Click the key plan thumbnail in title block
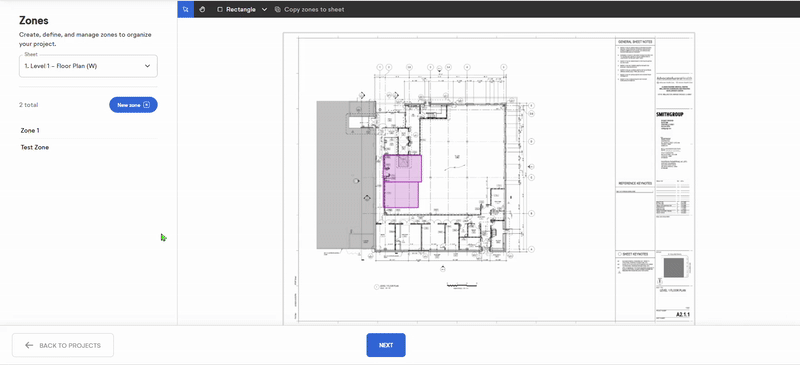Screen dimensions: 800x365 click(673, 267)
